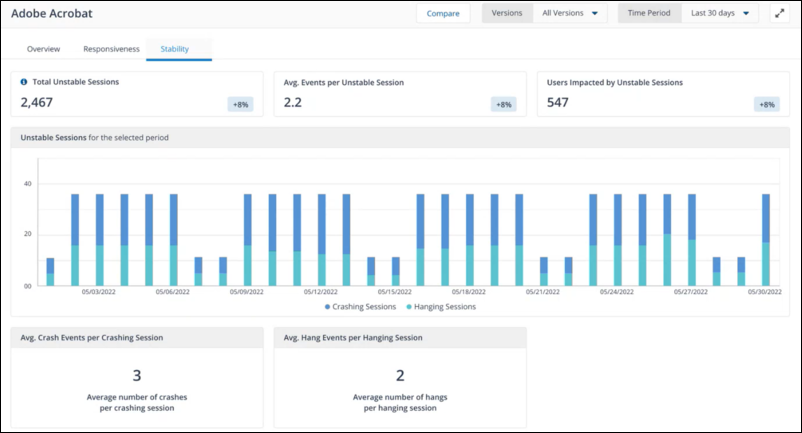Click +8% badge on Total Unstable Sessions

pos(241,104)
